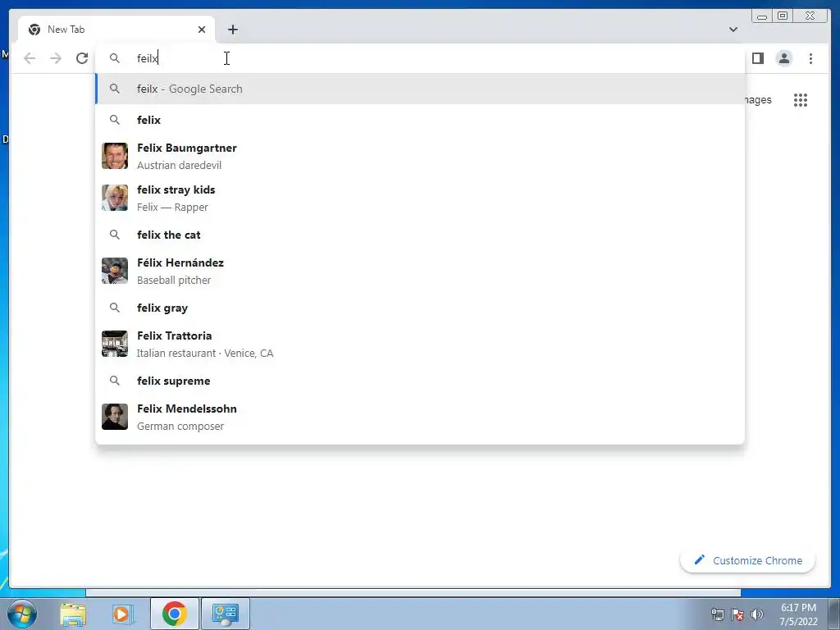Launch Windows Media Player from taskbar
Viewport: 840px width, 630px height.
click(123, 614)
